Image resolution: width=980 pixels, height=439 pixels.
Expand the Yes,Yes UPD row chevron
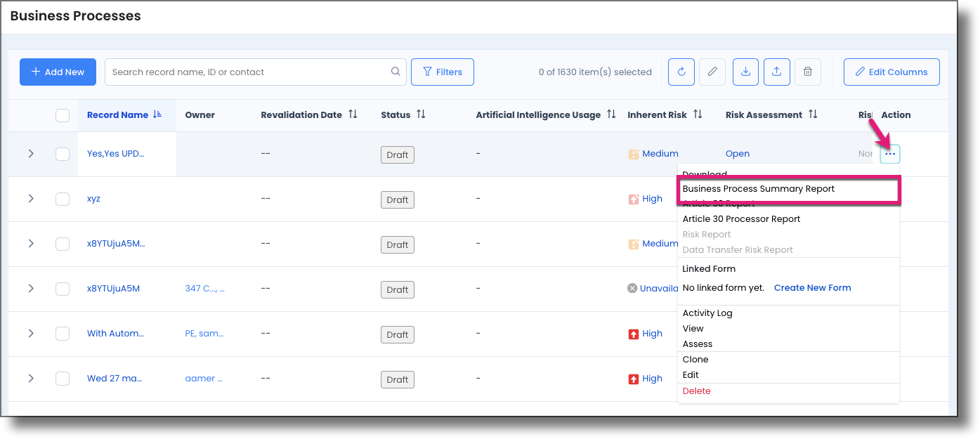click(31, 154)
